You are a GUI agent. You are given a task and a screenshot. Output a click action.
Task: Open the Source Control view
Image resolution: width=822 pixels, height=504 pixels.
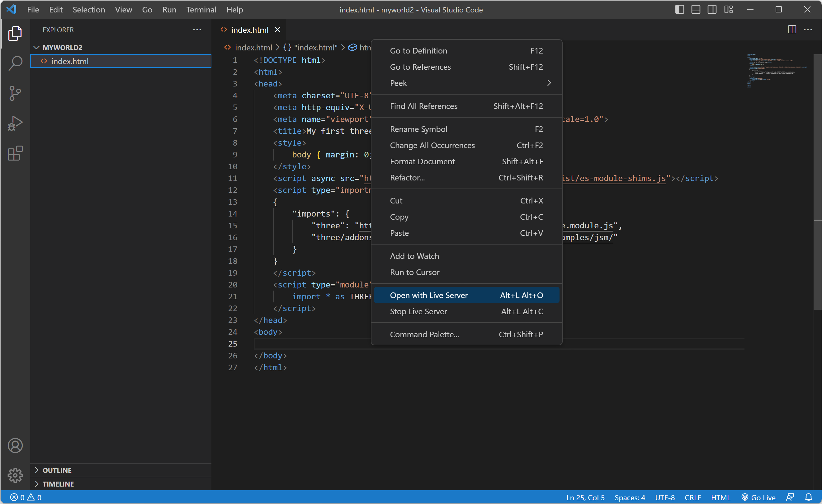[x=15, y=93]
